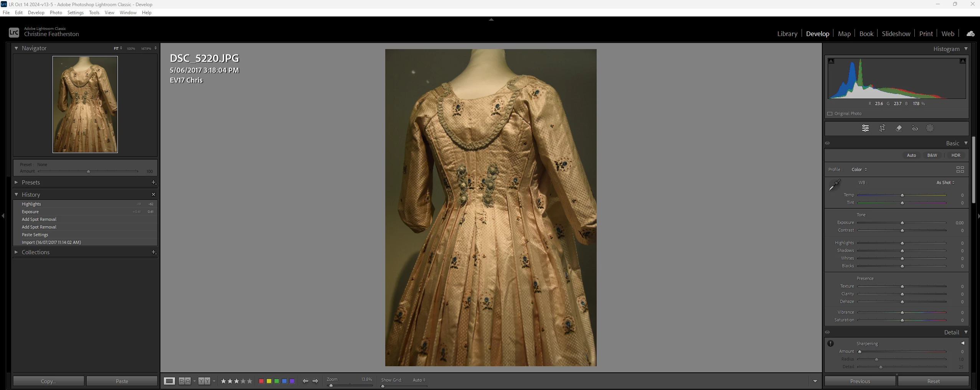Toggle Basic panel visibility eye
Image resolution: width=980 pixels, height=390 pixels.
tap(827, 143)
